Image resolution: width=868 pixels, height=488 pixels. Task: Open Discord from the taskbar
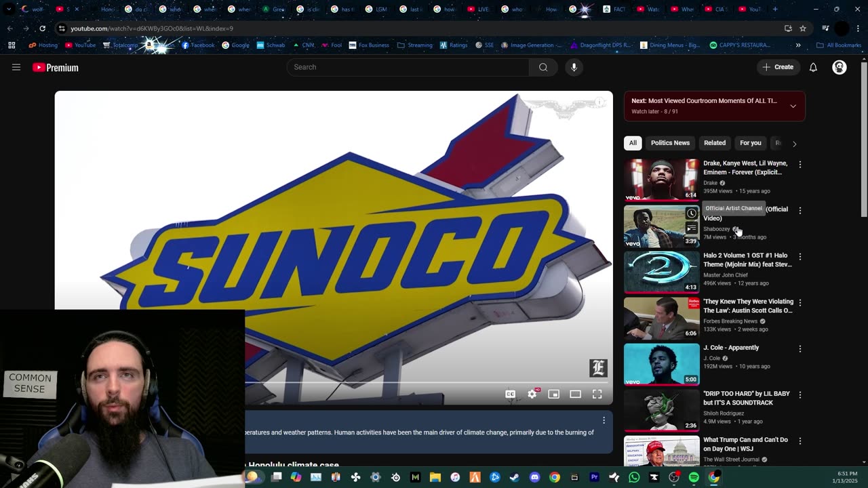pos(534,477)
